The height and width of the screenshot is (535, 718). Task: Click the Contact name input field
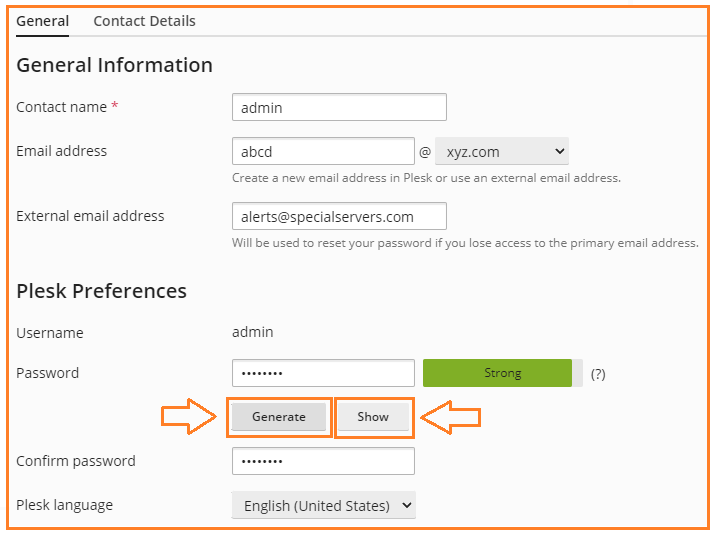339,107
